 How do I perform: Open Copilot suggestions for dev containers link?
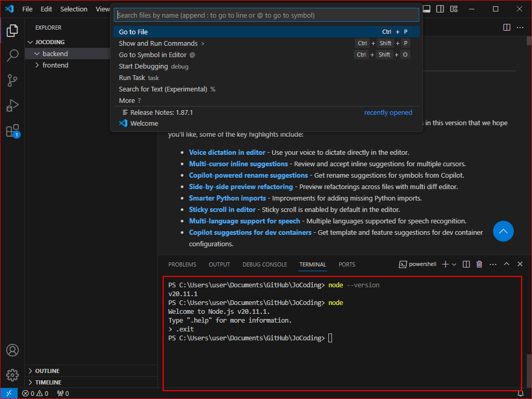[x=250, y=232]
